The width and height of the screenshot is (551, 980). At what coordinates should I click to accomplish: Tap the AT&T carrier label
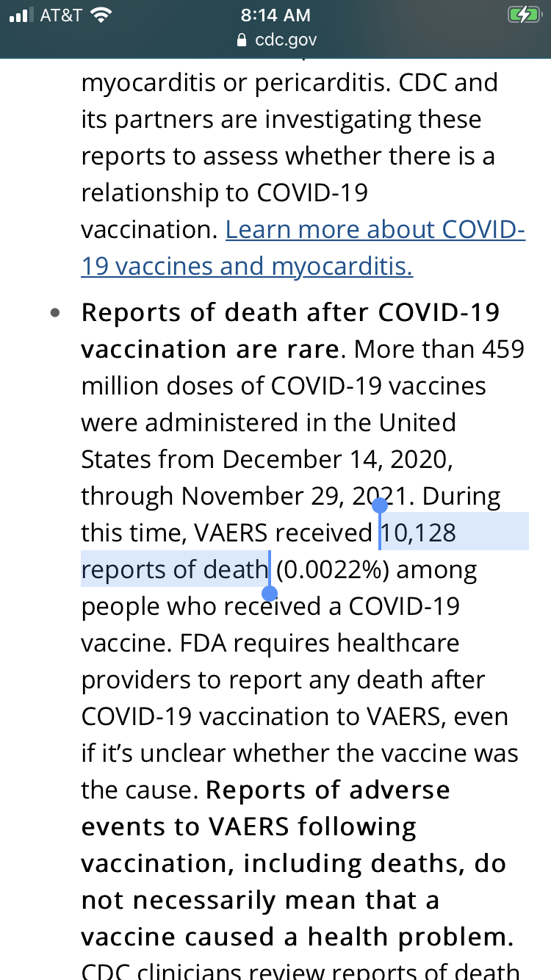pyautogui.click(x=60, y=15)
